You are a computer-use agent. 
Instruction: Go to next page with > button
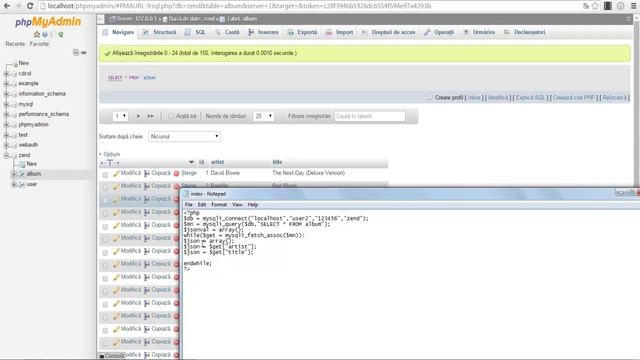click(138, 116)
